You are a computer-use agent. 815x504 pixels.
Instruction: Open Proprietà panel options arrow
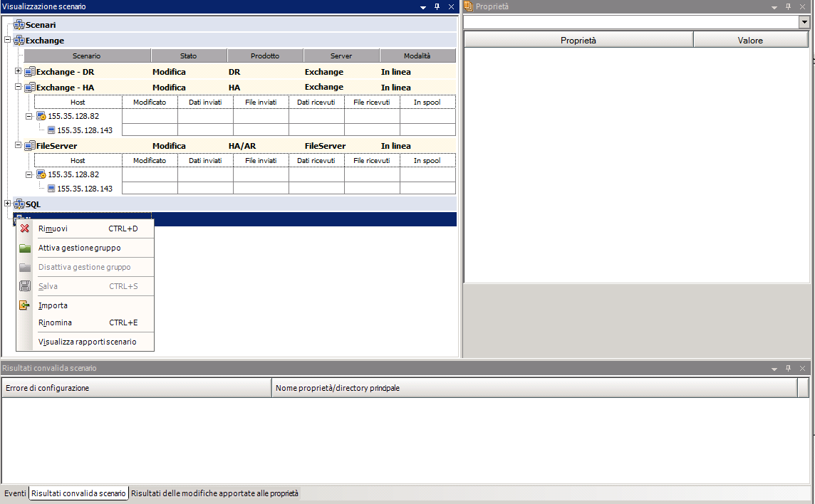tap(774, 6)
